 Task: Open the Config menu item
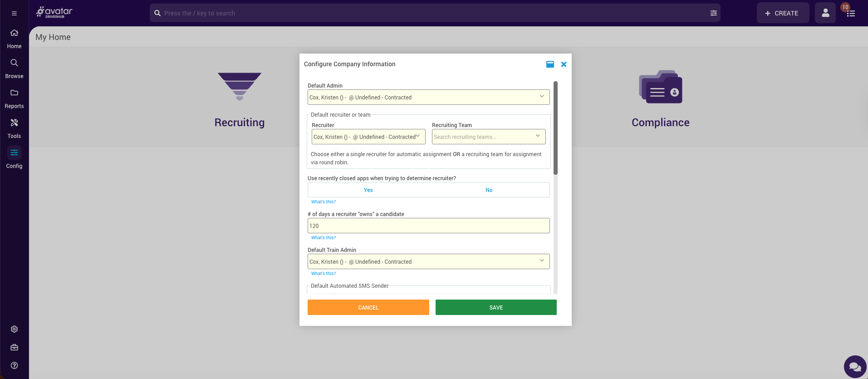pyautogui.click(x=14, y=158)
